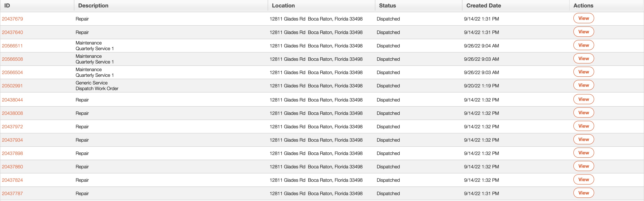Sort table by ID column header
Viewport: 644px width, 201px height.
coord(7,5)
